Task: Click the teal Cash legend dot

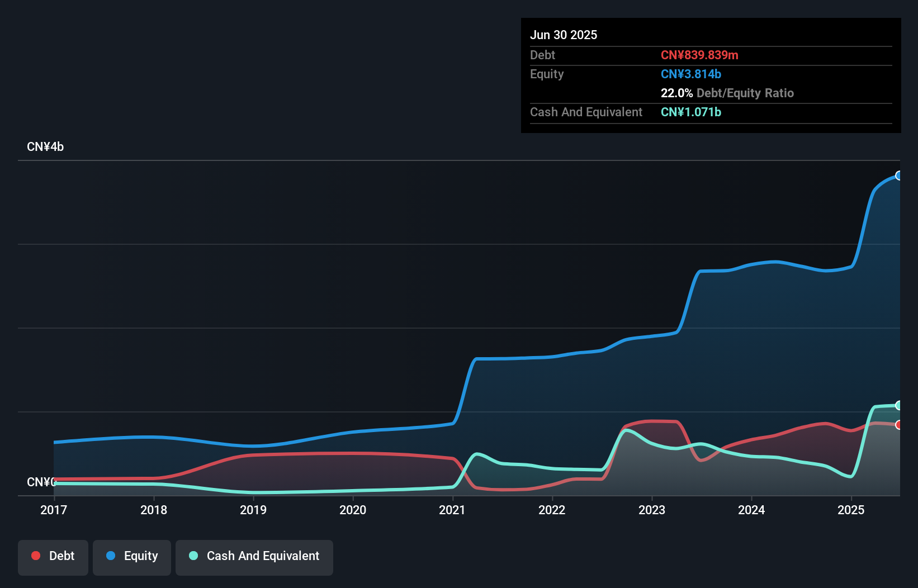Action: (x=193, y=556)
